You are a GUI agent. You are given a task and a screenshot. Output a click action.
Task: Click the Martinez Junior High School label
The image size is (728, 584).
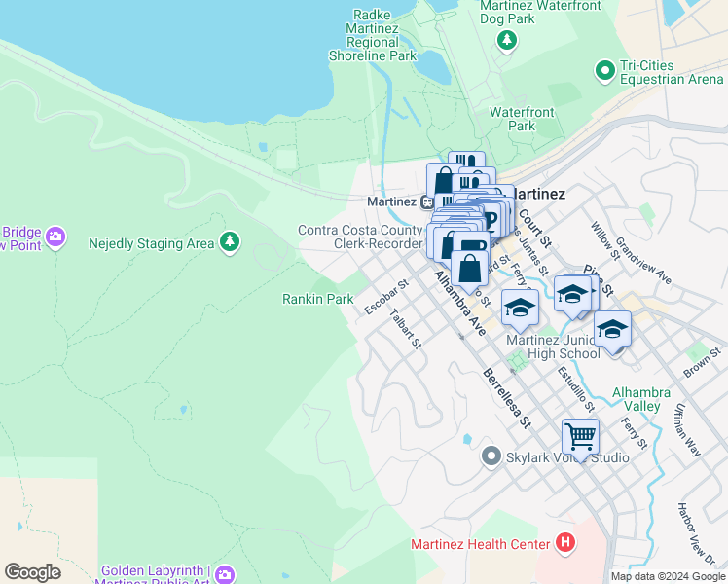pyautogui.click(x=554, y=347)
